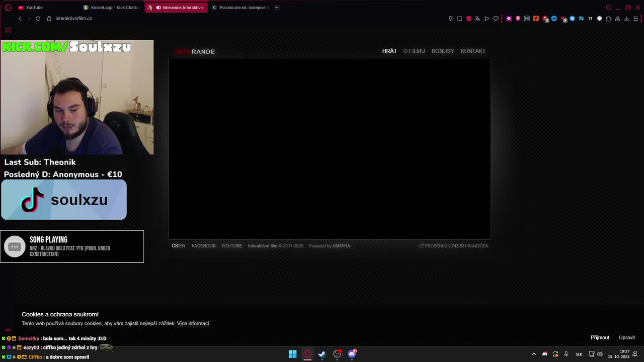
Task: Switch to the Kicklet.app tab
Action: [112, 8]
